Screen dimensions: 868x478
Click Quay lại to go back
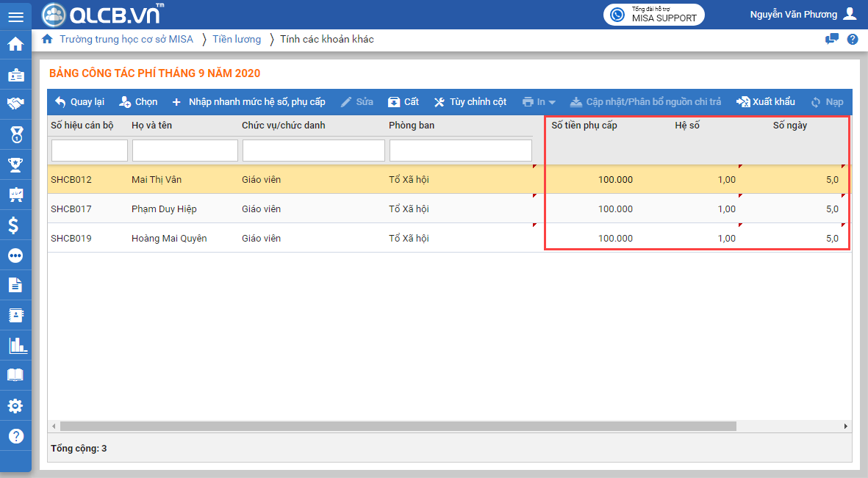click(x=79, y=102)
